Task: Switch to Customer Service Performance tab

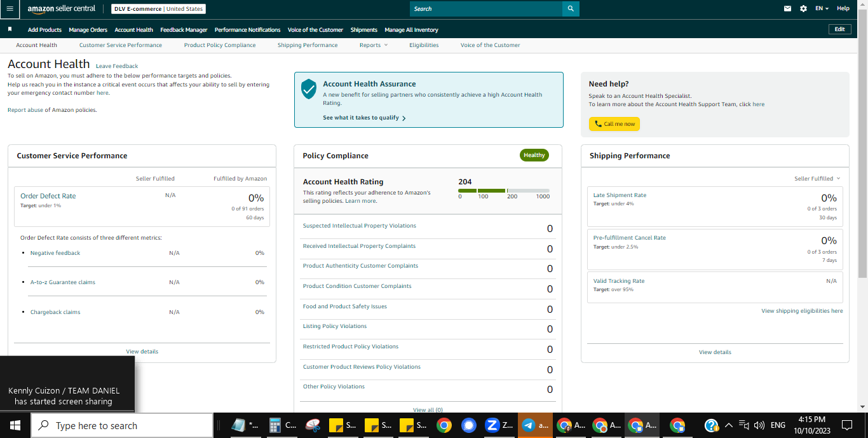Action: click(x=121, y=45)
